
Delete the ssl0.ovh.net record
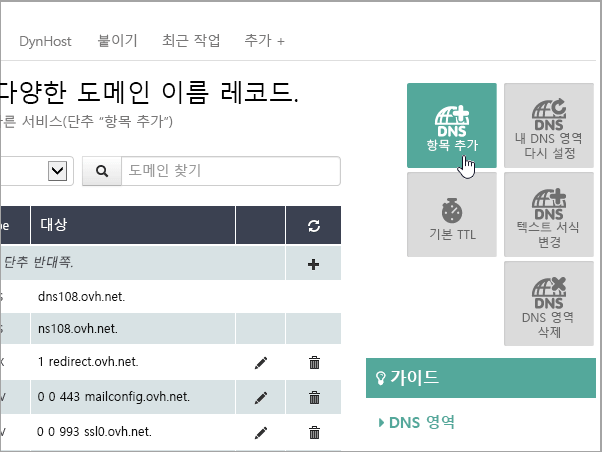pos(314,432)
